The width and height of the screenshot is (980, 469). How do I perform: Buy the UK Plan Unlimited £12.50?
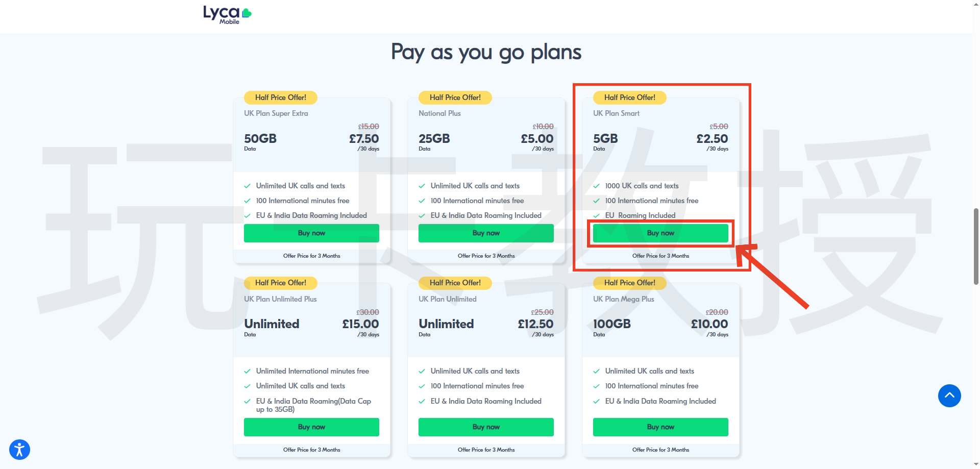tap(486, 427)
